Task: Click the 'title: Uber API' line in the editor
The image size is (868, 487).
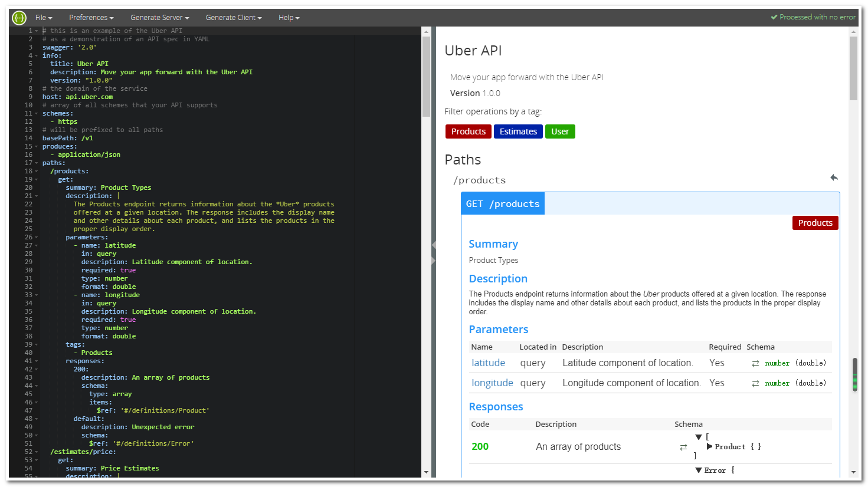Action: (79, 64)
